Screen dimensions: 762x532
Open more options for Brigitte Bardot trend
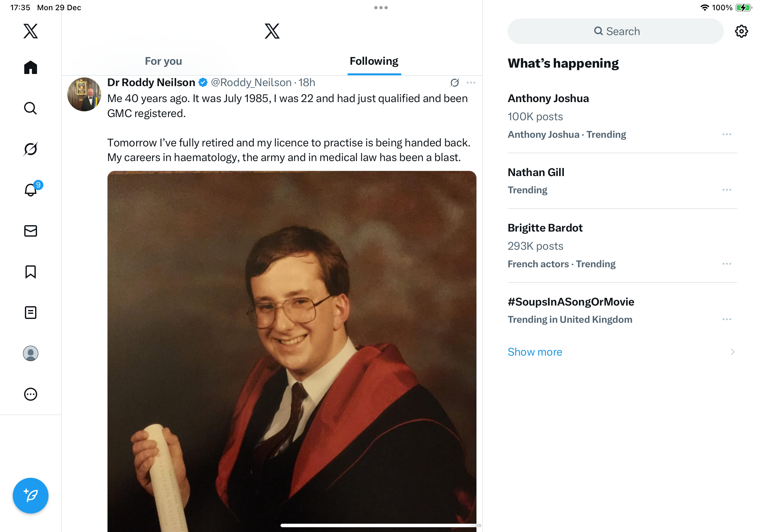click(727, 264)
